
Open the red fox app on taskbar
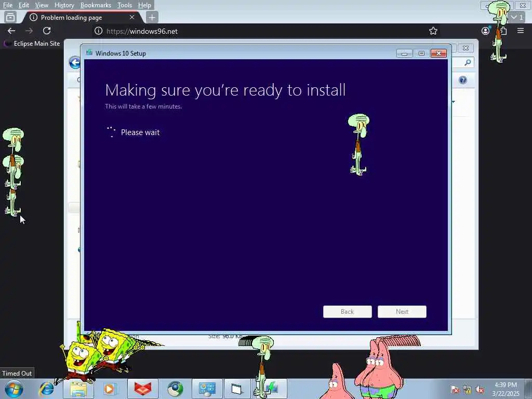click(143, 389)
